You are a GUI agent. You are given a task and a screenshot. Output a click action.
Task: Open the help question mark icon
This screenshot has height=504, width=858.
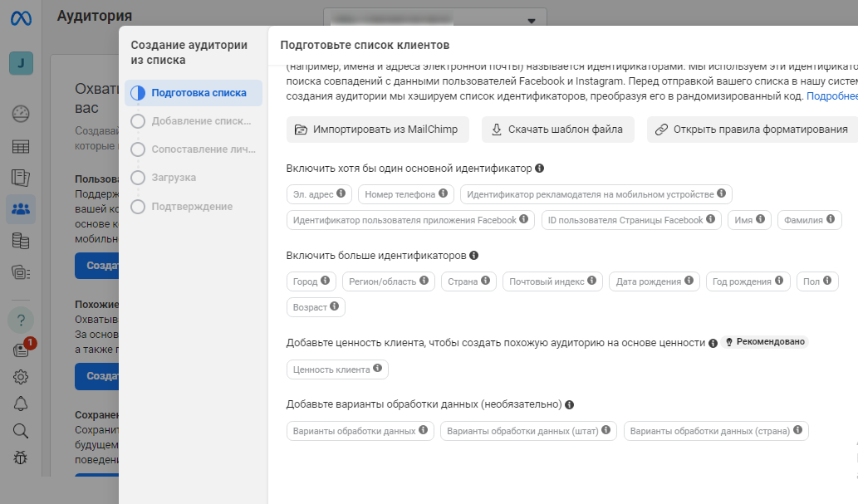pyautogui.click(x=21, y=321)
